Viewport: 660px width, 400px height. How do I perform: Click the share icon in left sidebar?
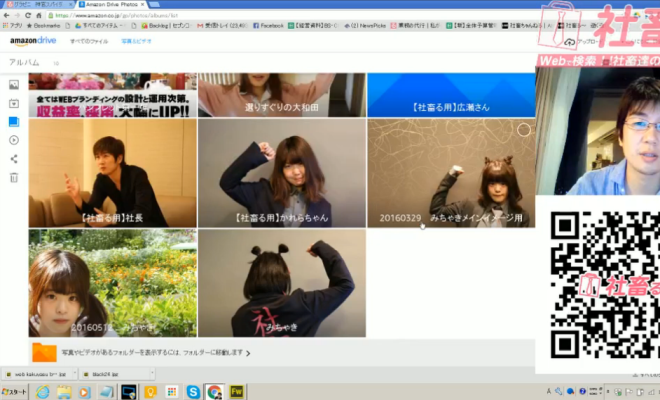pyautogui.click(x=14, y=158)
